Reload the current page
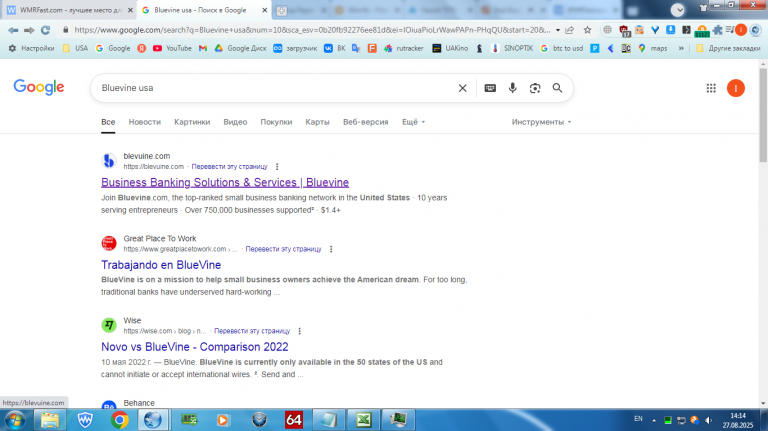Screen dimensions: 768x431 coord(46,30)
